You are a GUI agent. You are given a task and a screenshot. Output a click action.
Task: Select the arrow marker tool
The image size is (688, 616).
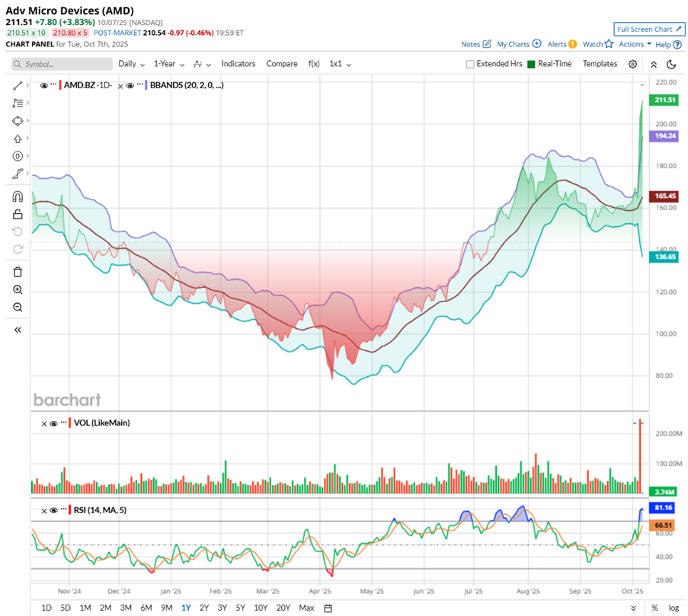click(x=18, y=139)
